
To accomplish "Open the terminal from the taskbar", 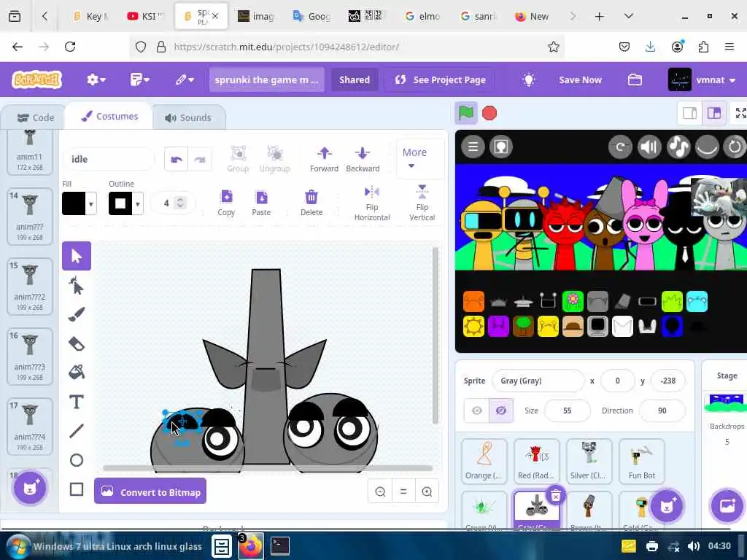I will coord(279,546).
